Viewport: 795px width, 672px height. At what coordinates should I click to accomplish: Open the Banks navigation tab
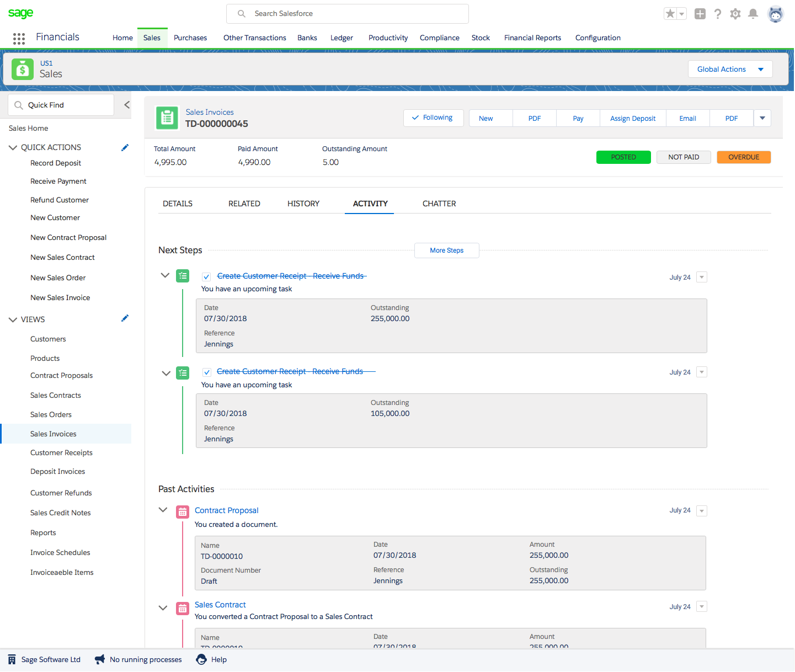307,38
